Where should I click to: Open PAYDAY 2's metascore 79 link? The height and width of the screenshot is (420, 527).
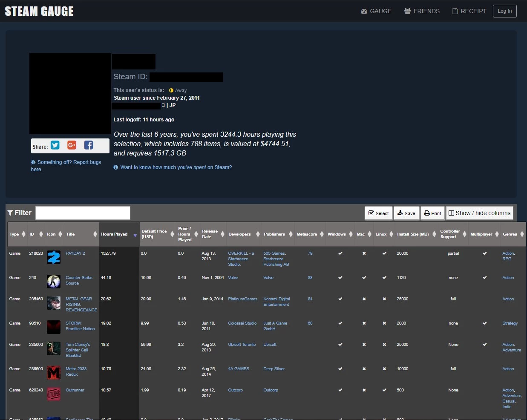pyautogui.click(x=310, y=253)
